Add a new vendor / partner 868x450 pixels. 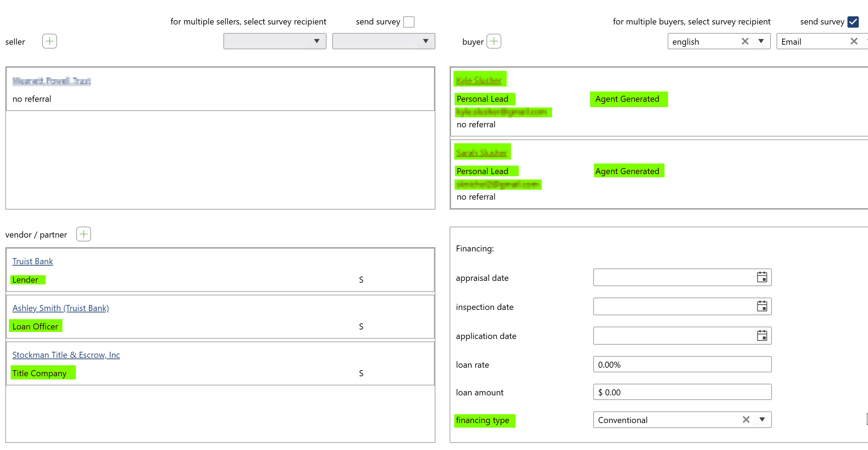[84, 234]
